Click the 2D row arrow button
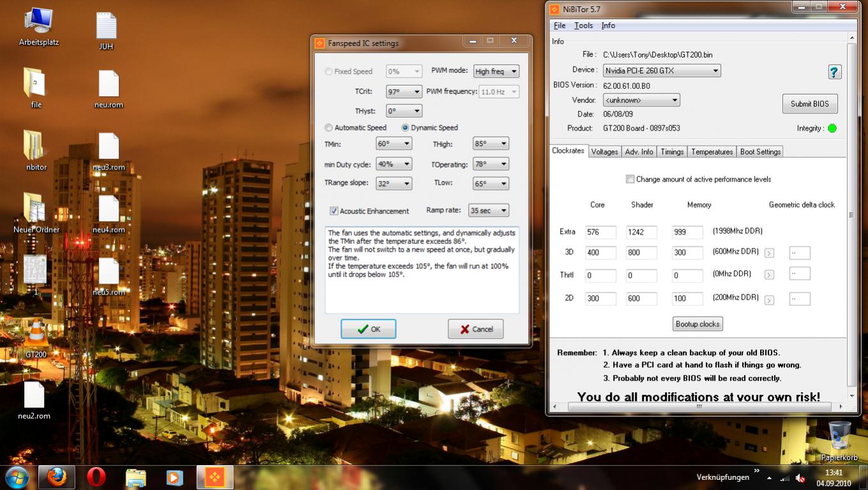 [769, 300]
